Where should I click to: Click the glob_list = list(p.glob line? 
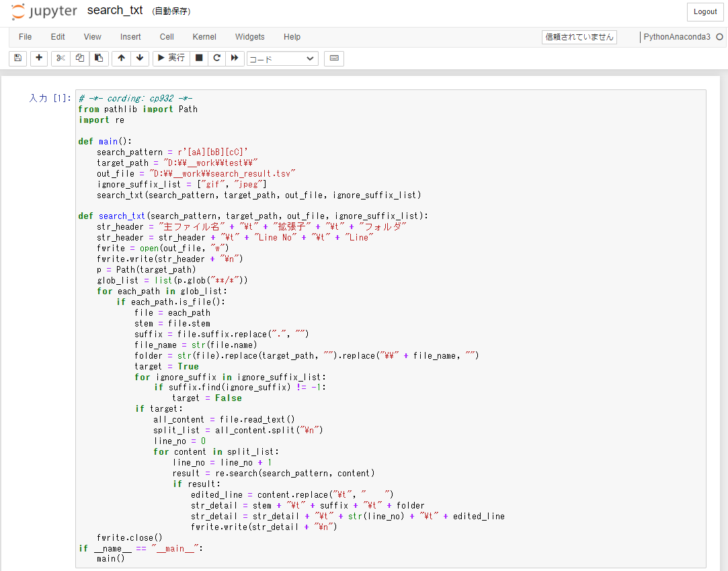pos(172,280)
